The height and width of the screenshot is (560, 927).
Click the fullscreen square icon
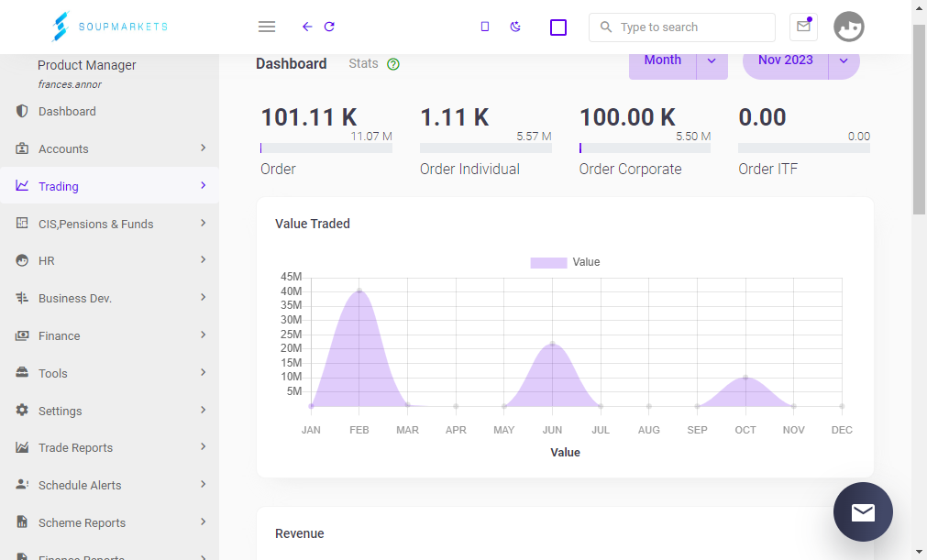point(558,27)
